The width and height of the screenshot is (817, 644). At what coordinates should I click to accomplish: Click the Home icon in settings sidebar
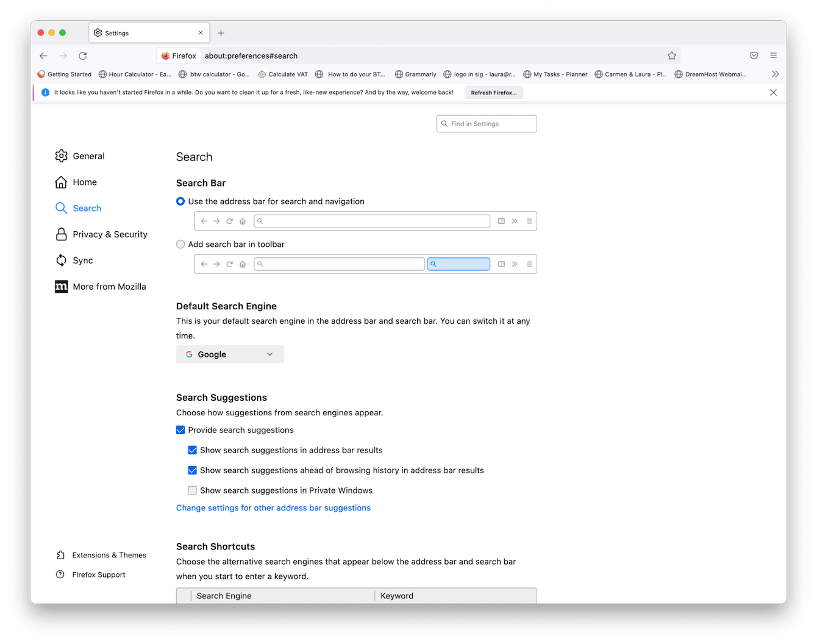[x=62, y=182]
